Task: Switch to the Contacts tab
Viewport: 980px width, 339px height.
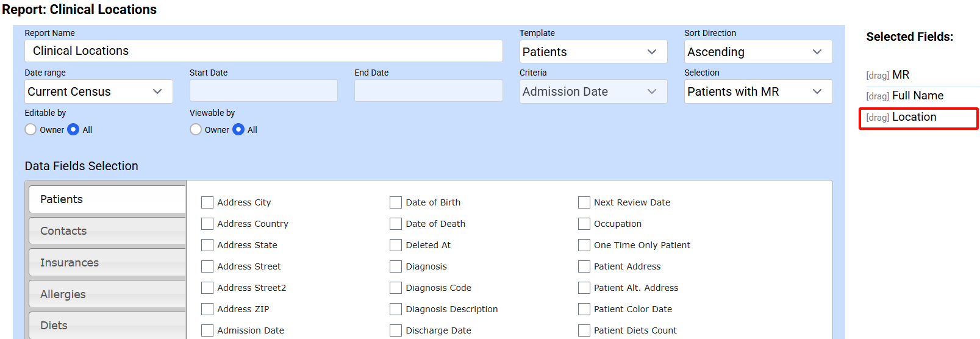Action: click(107, 231)
